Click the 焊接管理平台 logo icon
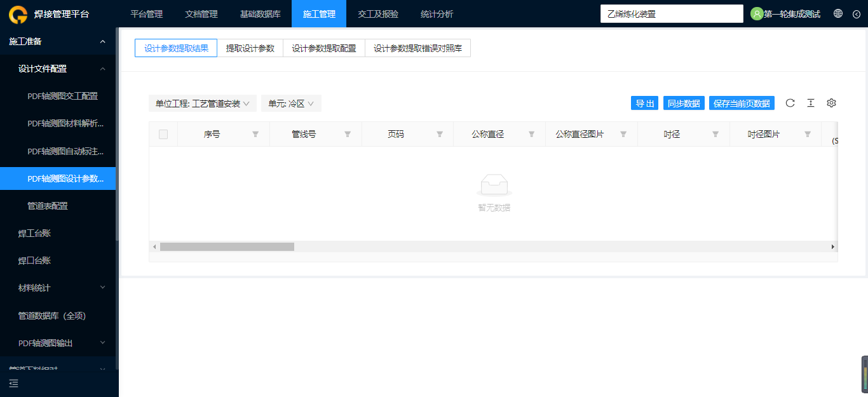This screenshot has height=397, width=868. [17, 14]
